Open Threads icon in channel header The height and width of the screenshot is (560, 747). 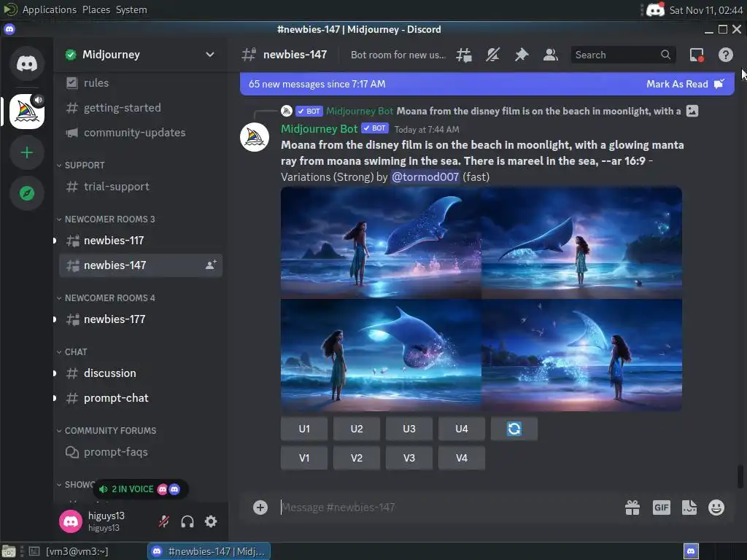click(463, 55)
